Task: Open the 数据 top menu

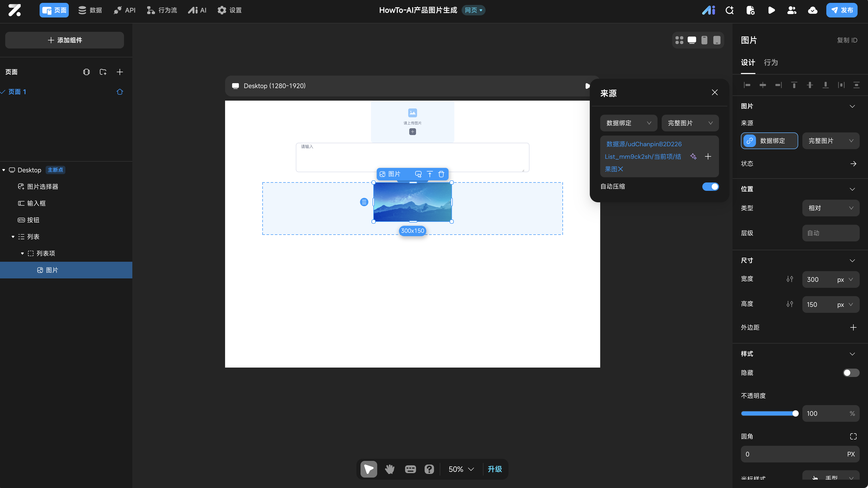Action: pos(90,10)
